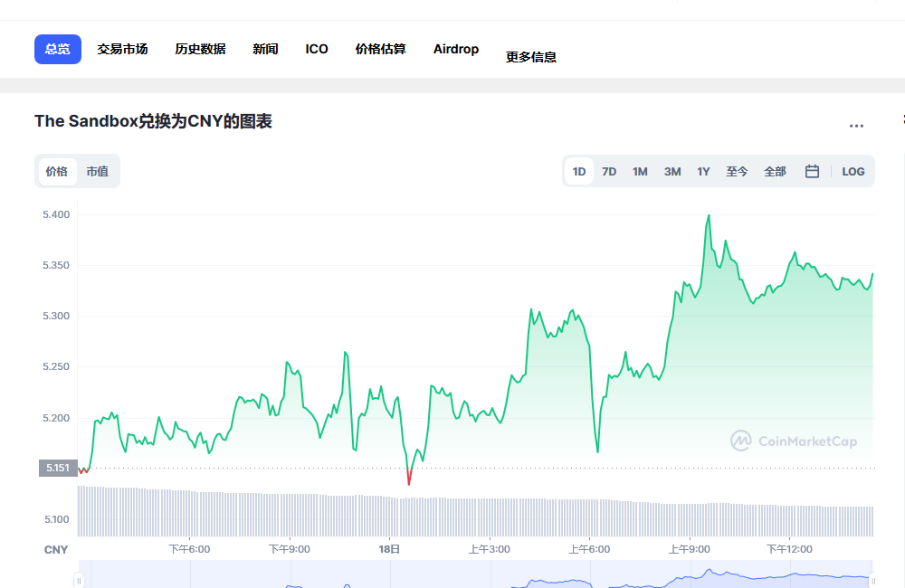Open the 交易市场 tab

pyautogui.click(x=122, y=49)
